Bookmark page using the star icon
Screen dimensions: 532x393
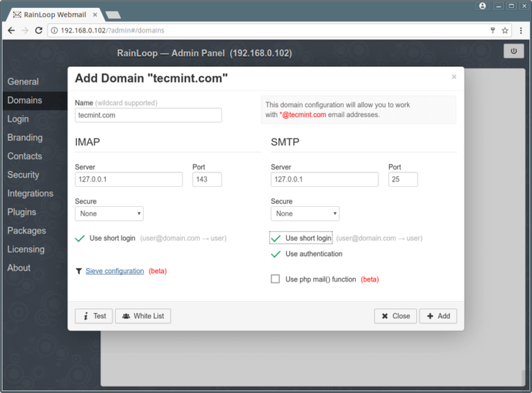[x=505, y=31]
